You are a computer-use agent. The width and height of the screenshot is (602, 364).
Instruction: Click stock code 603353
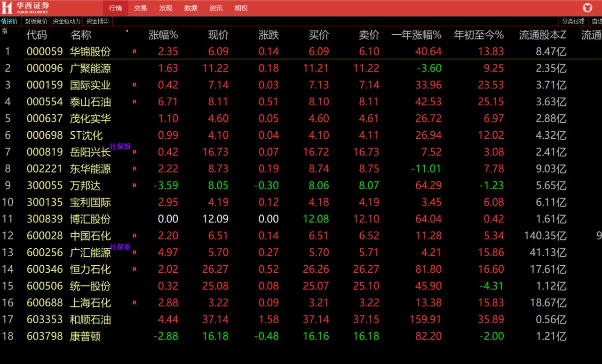[45, 320]
